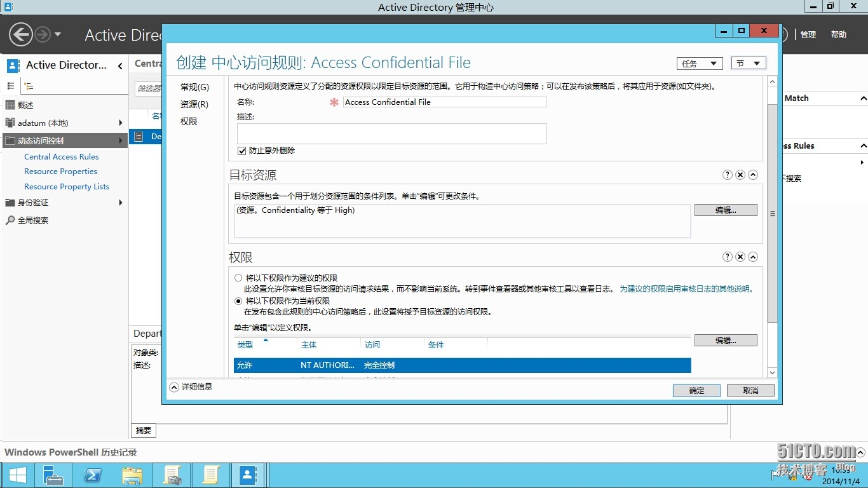The image size is (868, 488).
Task: Click the 筛选器 filter box
Action: click(149, 88)
